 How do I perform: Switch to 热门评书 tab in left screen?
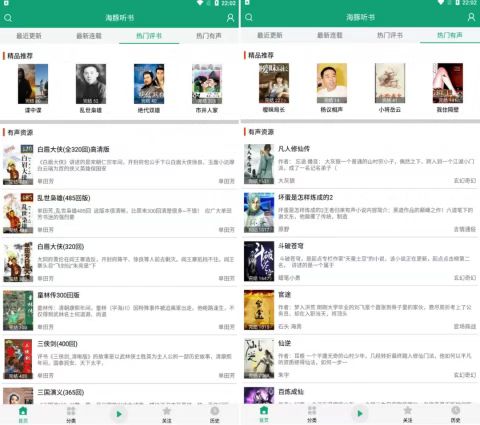[149, 36]
